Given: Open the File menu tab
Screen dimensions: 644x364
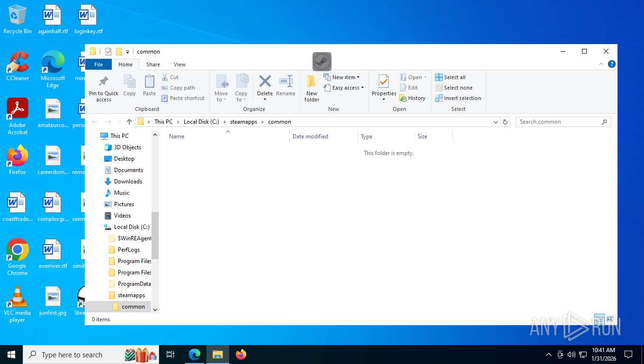Looking at the screenshot, I should click(98, 64).
